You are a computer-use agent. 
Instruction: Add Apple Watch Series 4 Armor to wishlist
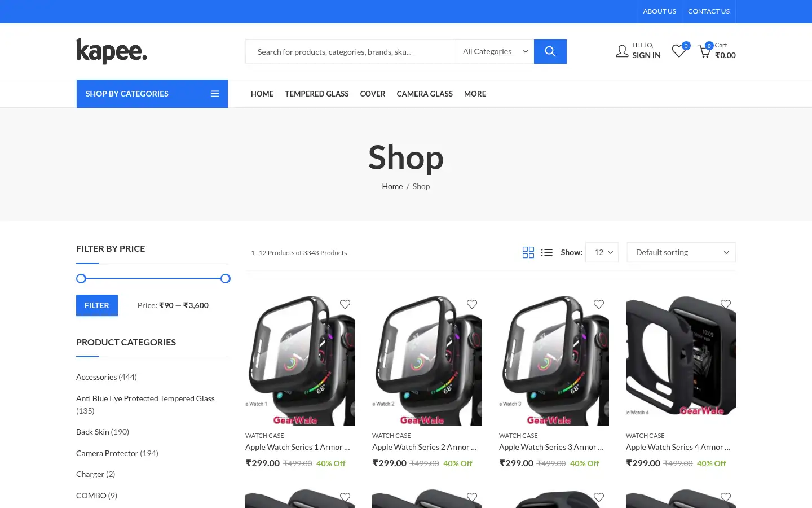726,304
